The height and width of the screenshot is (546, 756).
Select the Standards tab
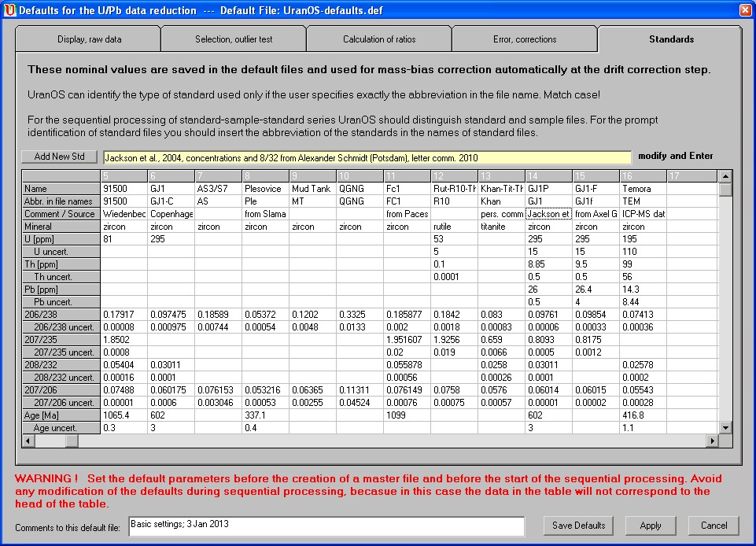point(671,39)
